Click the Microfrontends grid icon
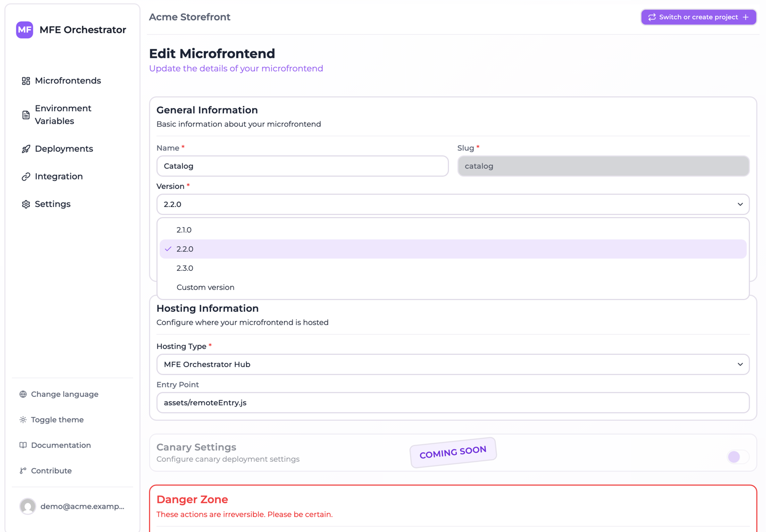The height and width of the screenshot is (532, 766). [x=26, y=81]
